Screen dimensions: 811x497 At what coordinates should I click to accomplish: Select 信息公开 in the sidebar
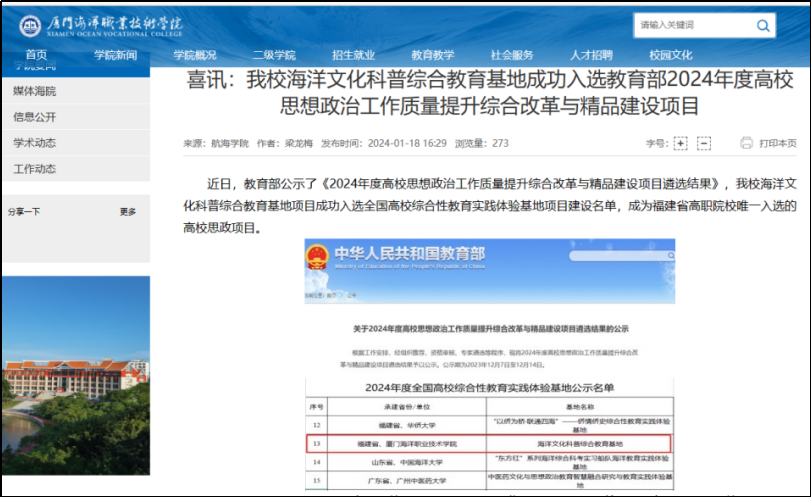point(35,117)
